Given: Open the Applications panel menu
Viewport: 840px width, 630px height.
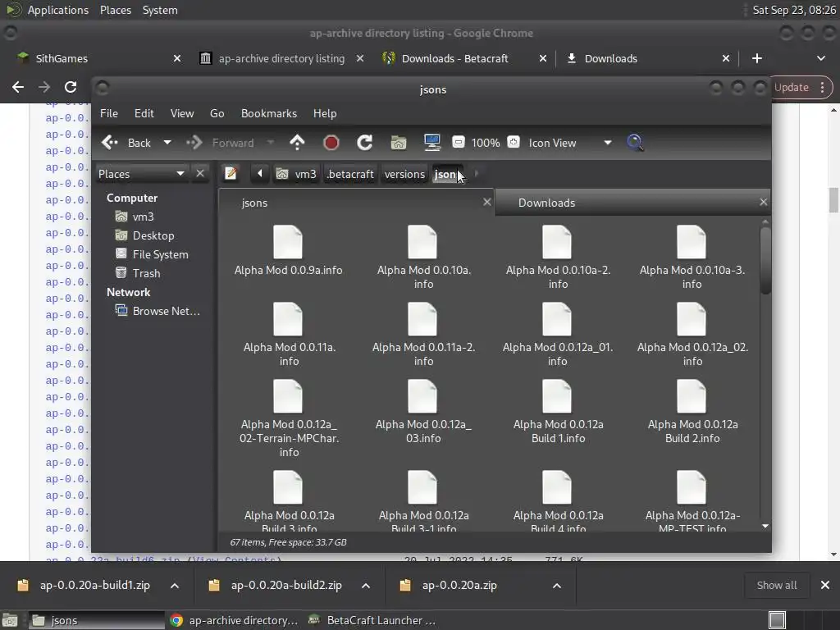Looking at the screenshot, I should [x=58, y=10].
